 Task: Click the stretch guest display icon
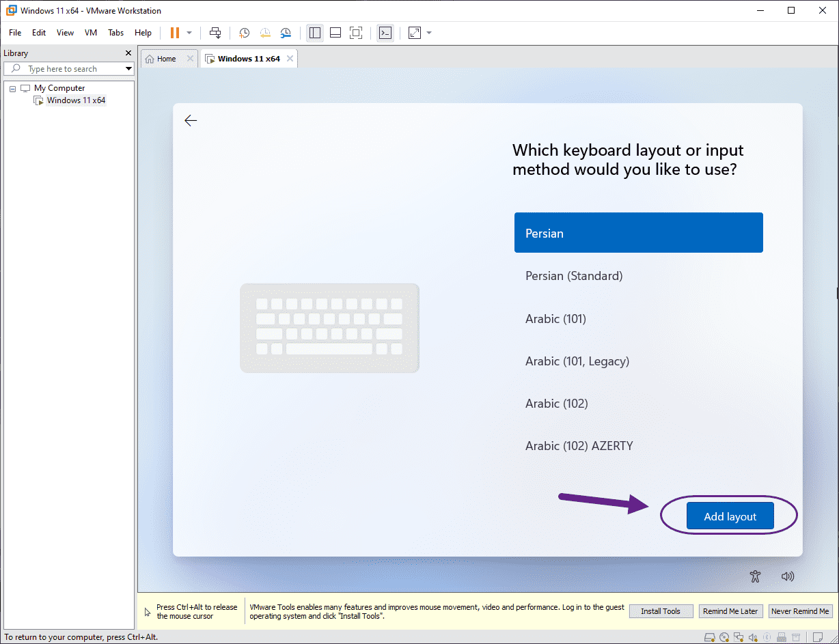(415, 33)
